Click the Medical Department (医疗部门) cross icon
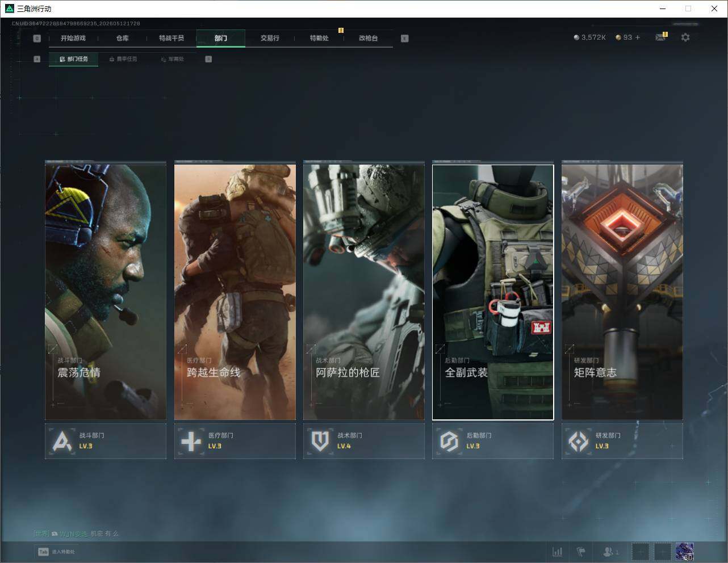The width and height of the screenshot is (728, 563). pyautogui.click(x=191, y=441)
